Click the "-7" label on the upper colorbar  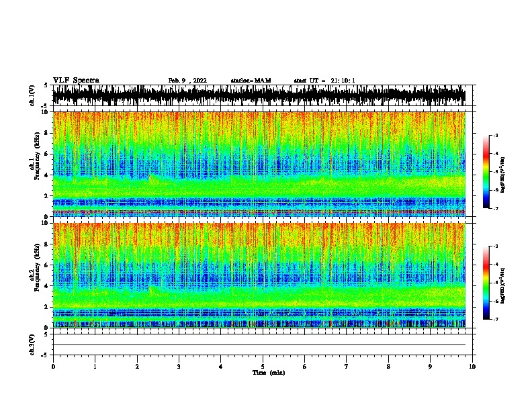(495, 208)
